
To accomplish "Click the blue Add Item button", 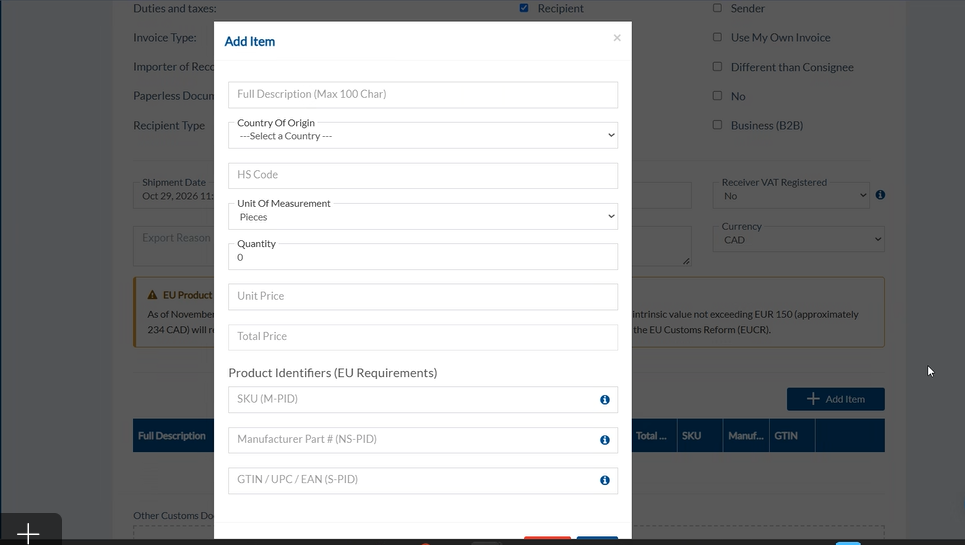I will pos(836,399).
